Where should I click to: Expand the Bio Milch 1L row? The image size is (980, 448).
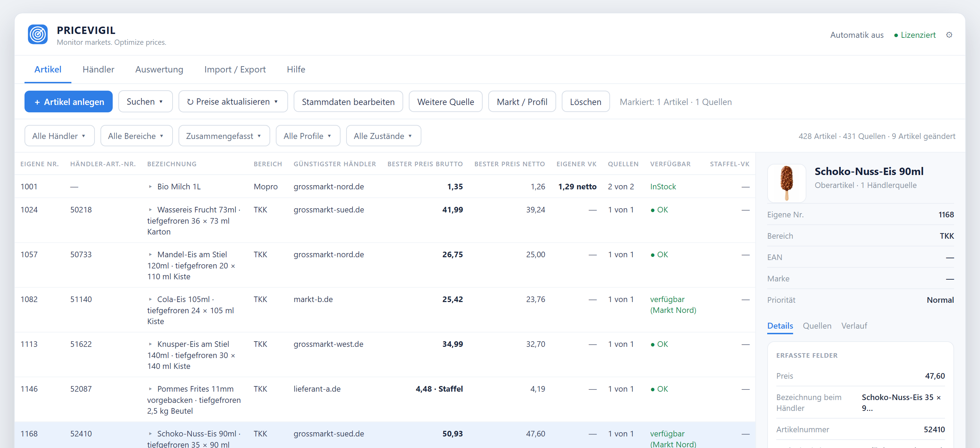coord(150,187)
